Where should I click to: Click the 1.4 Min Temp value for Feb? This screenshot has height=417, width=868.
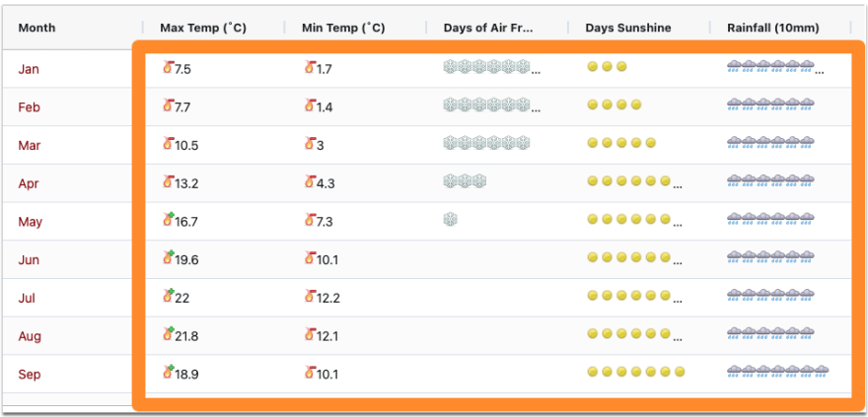[325, 107]
